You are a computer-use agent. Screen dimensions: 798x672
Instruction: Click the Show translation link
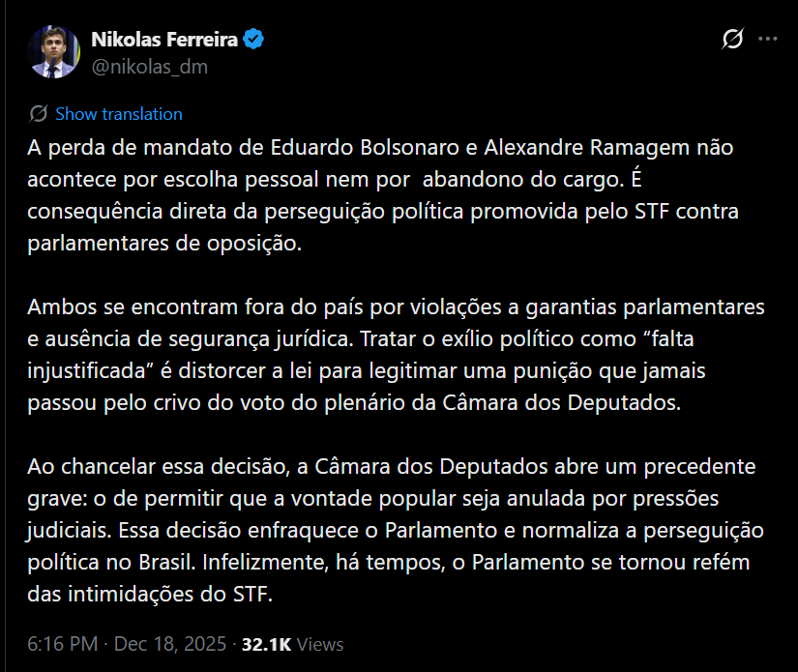click(x=118, y=114)
